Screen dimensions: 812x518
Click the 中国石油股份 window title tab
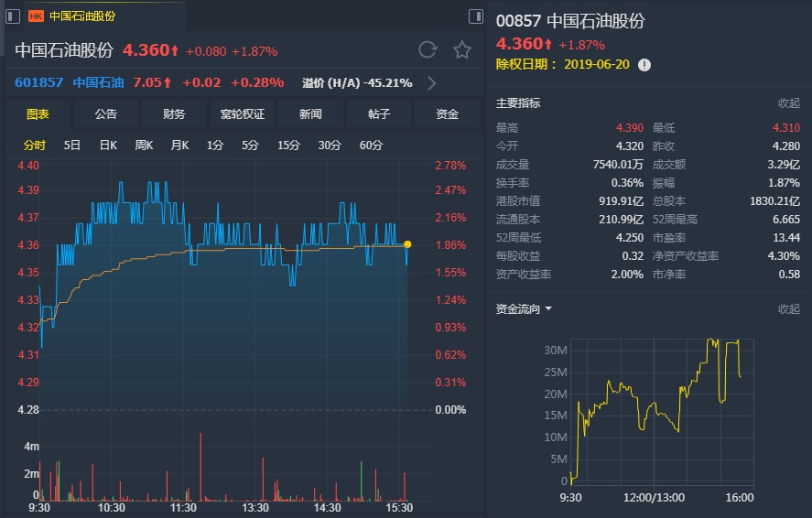point(82,16)
